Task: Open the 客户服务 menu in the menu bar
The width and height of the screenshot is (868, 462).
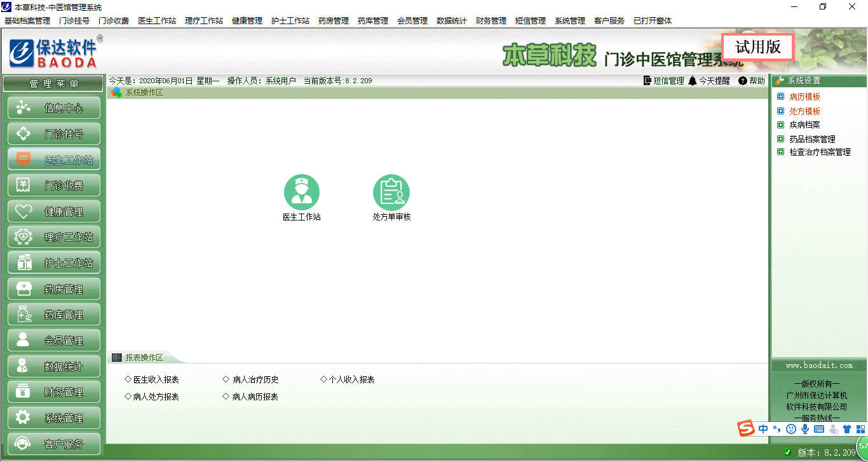Action: [609, 20]
